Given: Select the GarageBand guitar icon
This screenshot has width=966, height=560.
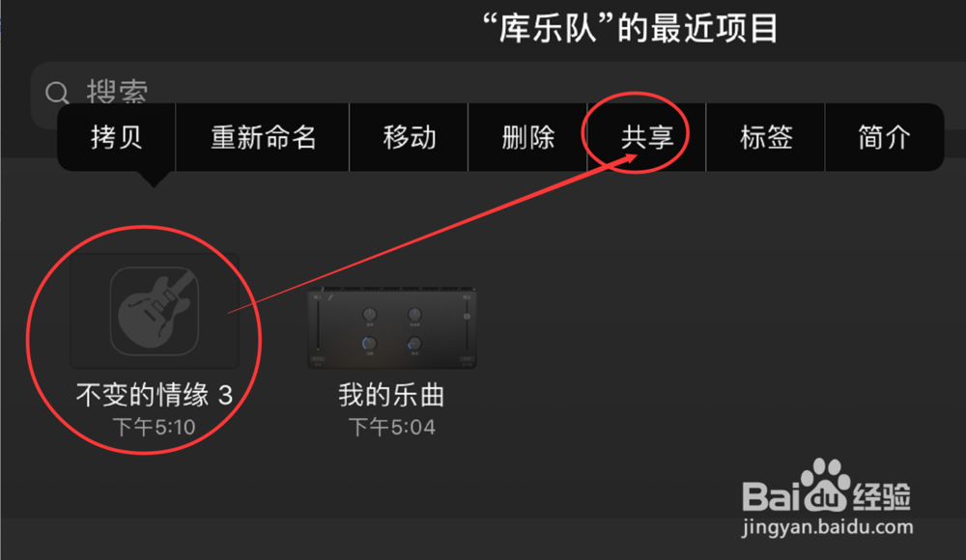Looking at the screenshot, I should point(155,311).
